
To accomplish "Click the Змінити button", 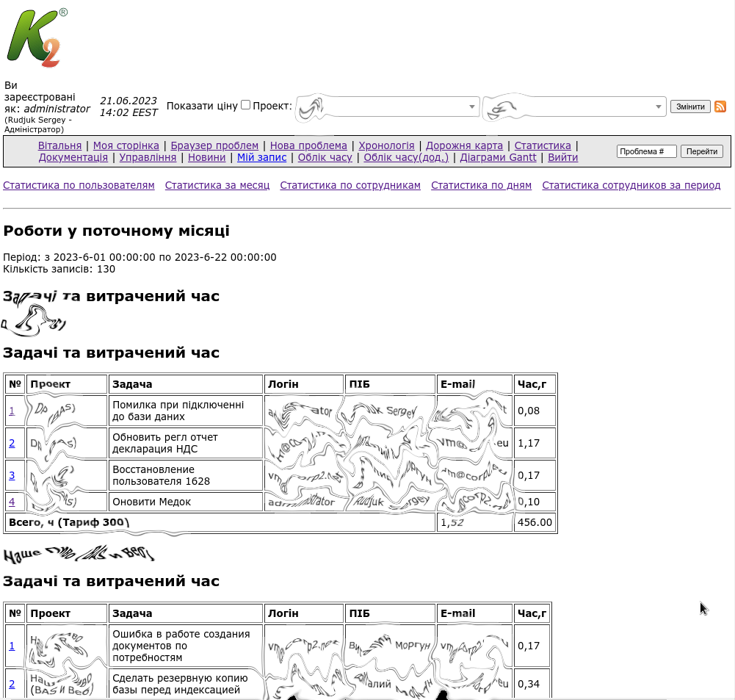I will 690,107.
